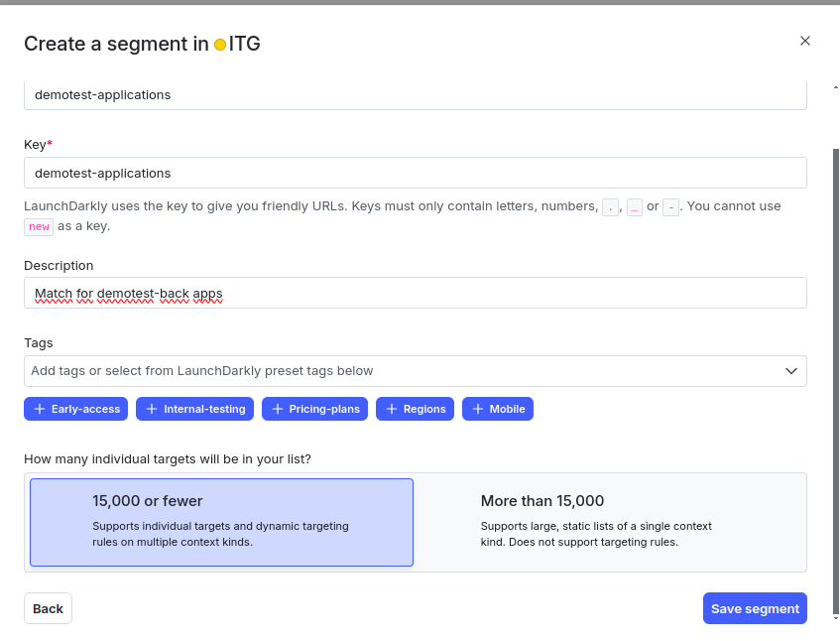Click the plus icon on Mobile tag

(x=478, y=409)
